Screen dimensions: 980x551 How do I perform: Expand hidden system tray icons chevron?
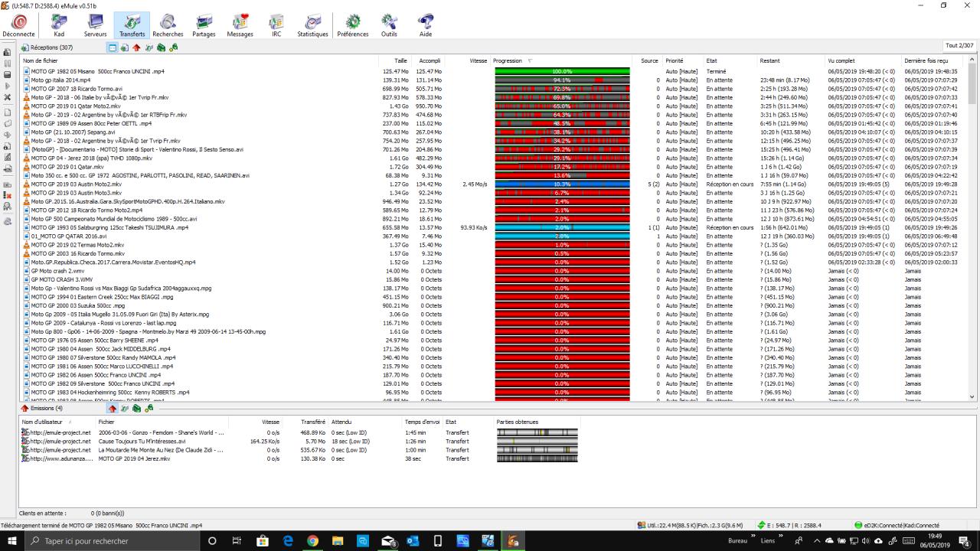coord(817,540)
